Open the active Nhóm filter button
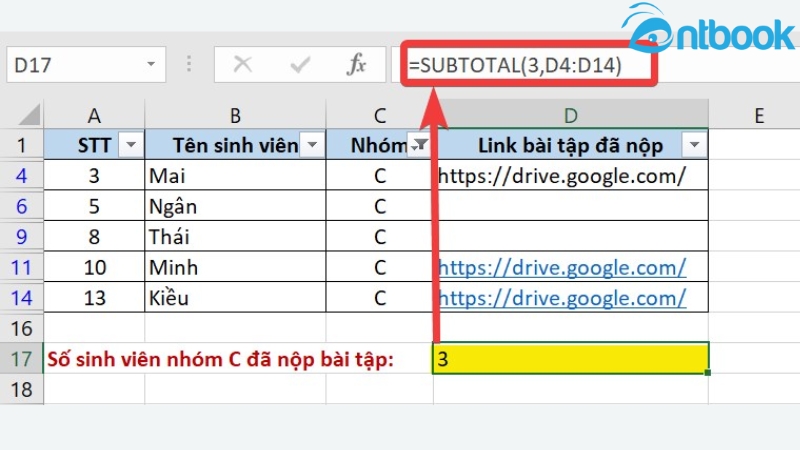Screen dimensions: 800x450 tap(419, 145)
